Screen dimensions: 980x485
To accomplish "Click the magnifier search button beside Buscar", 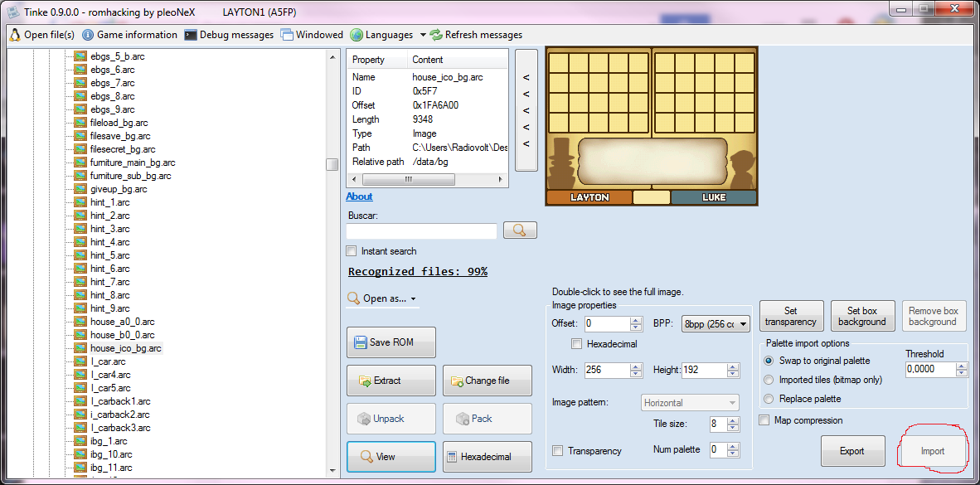I will 520,230.
